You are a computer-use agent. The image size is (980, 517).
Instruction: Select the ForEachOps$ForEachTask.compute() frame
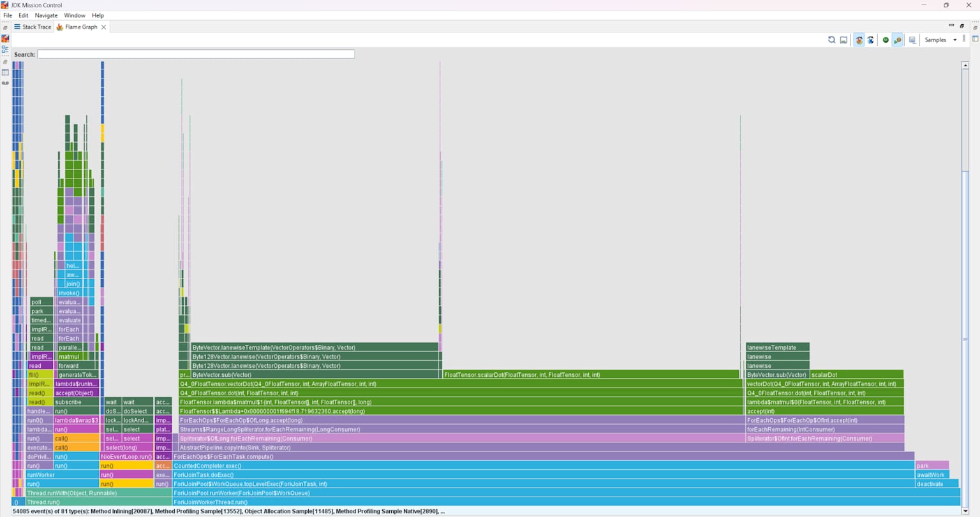click(x=543, y=456)
